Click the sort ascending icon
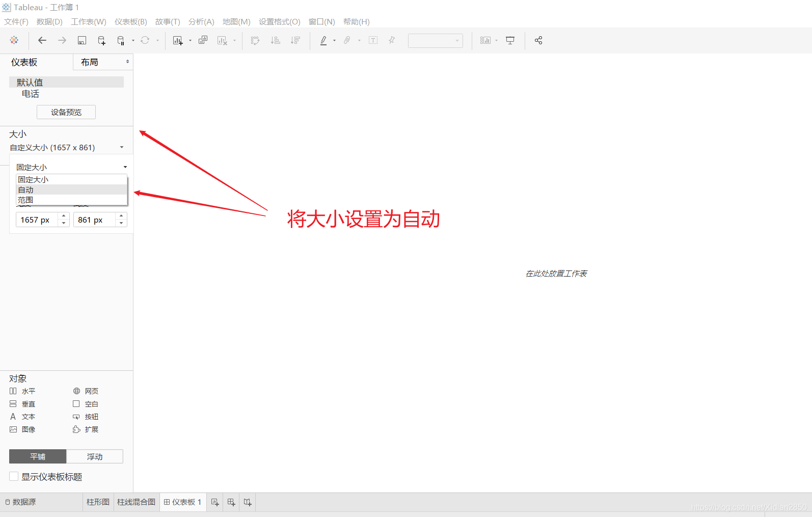812x517 pixels. click(x=276, y=40)
